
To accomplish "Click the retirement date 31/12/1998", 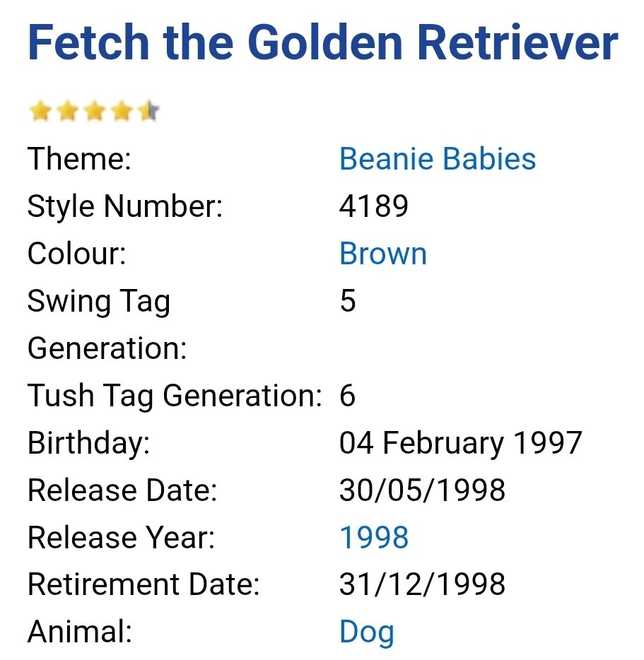I will click(x=422, y=584).
